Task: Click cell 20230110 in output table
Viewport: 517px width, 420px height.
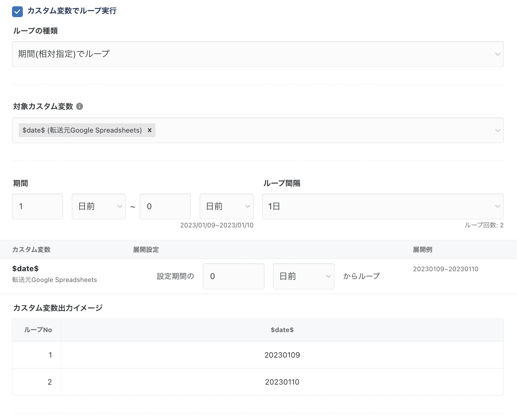Action: point(282,382)
